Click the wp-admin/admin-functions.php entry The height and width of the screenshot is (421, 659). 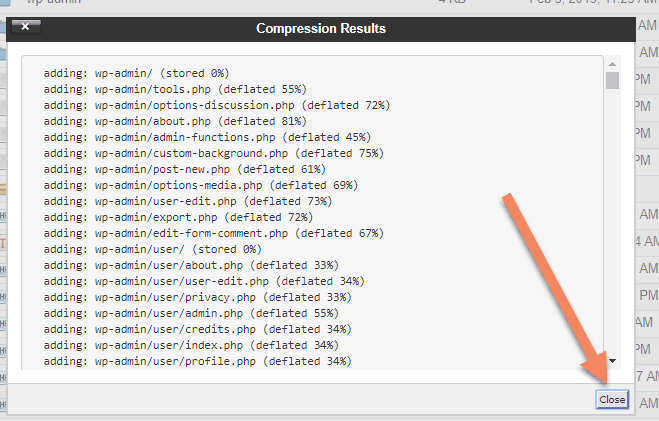(207, 137)
